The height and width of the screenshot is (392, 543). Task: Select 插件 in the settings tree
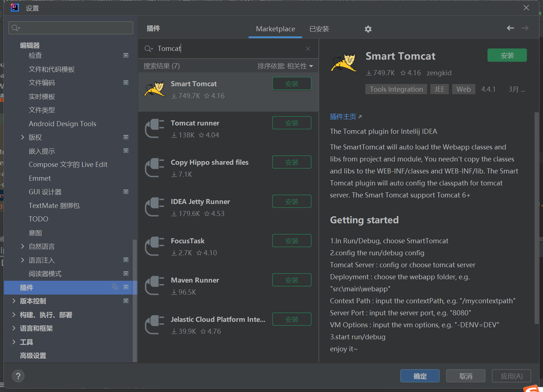coord(71,287)
